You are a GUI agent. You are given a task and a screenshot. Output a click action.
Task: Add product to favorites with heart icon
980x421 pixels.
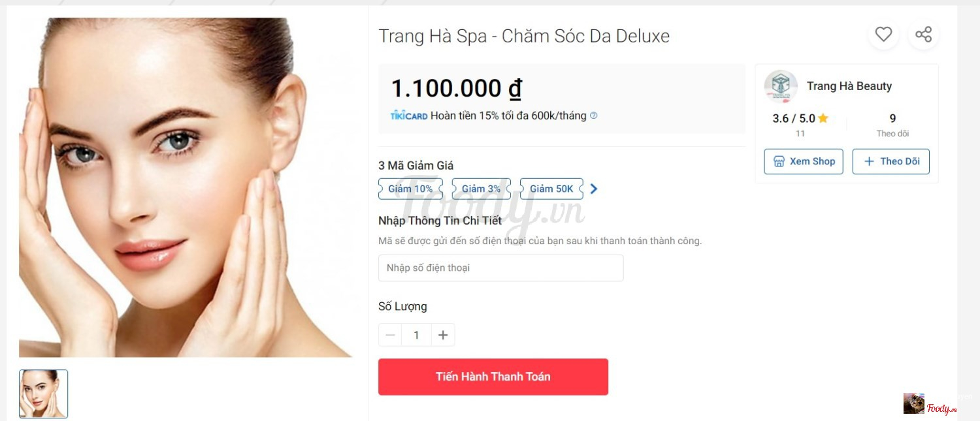tap(883, 34)
